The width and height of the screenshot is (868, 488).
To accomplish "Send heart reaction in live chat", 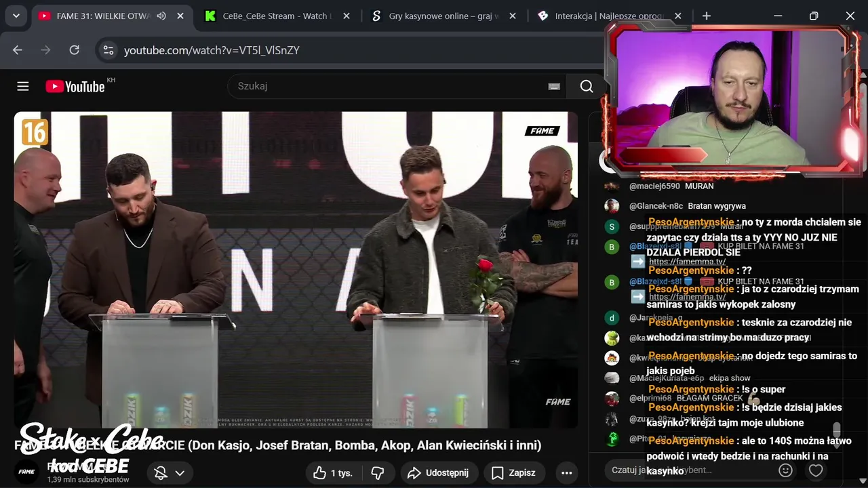I will click(816, 470).
